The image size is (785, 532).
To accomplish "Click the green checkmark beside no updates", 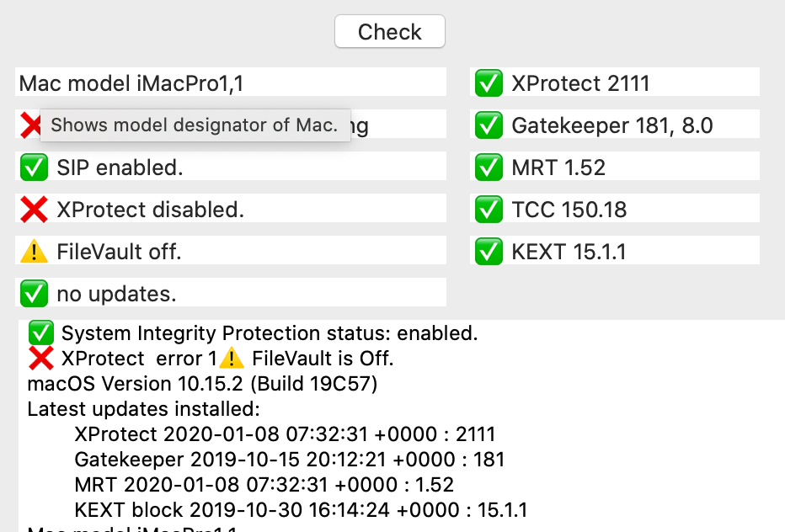I will coord(33,294).
